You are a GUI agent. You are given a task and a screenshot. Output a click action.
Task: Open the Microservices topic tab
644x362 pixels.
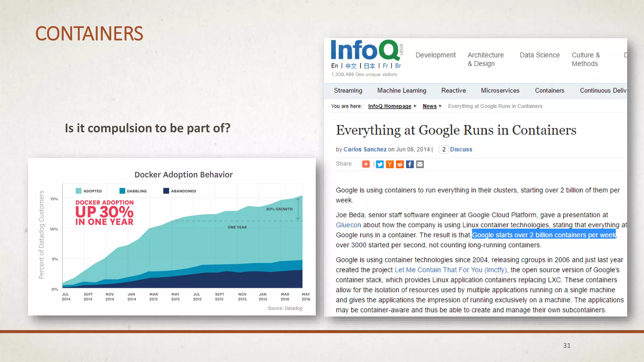[x=500, y=90]
